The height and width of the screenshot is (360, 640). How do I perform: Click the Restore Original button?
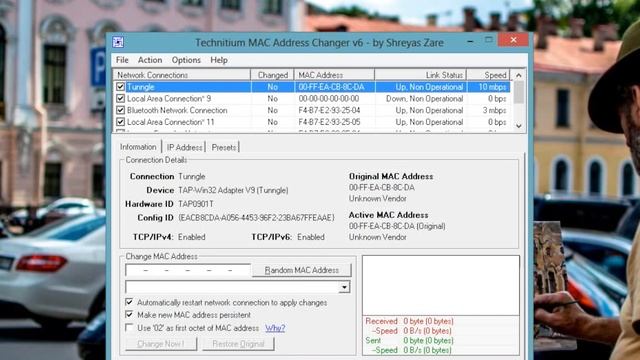pyautogui.click(x=238, y=344)
